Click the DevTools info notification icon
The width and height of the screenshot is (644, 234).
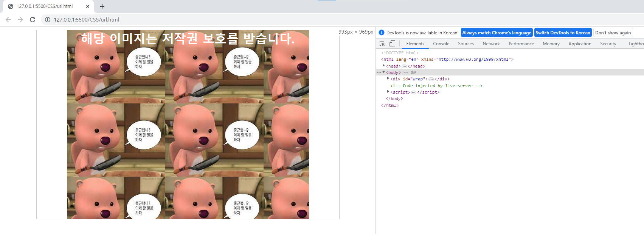(x=382, y=33)
